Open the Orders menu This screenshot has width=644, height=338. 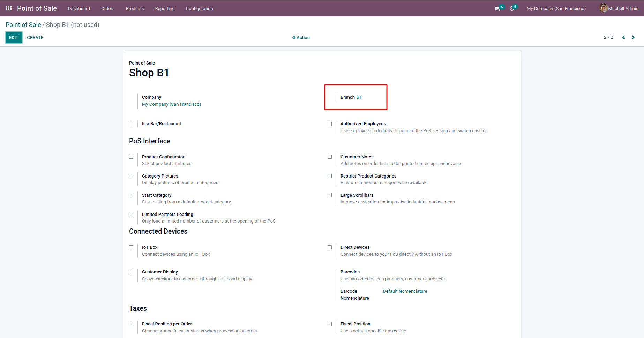pyautogui.click(x=108, y=9)
